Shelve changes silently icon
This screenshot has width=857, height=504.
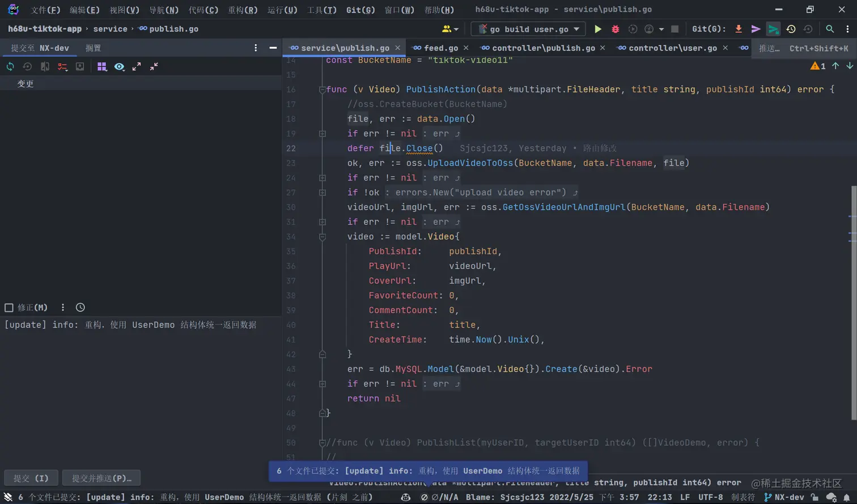(x=80, y=67)
